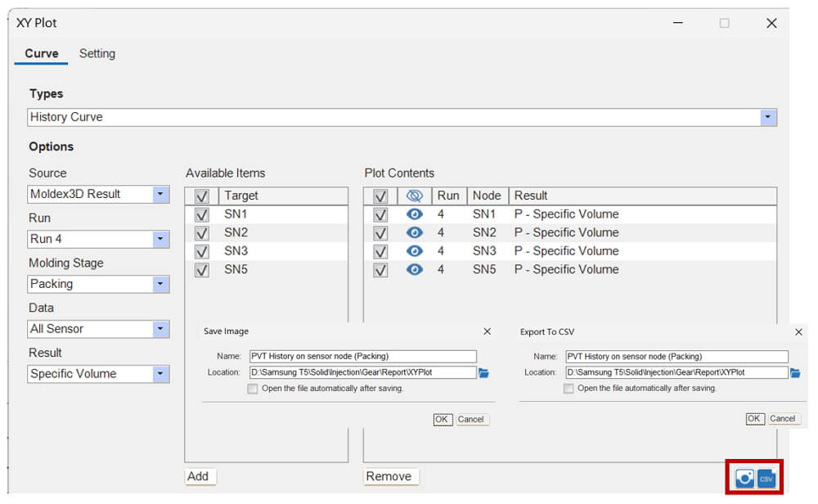Select SN1 name in Available Items list
Image resolution: width=818 pixels, height=504 pixels.
coord(236,214)
